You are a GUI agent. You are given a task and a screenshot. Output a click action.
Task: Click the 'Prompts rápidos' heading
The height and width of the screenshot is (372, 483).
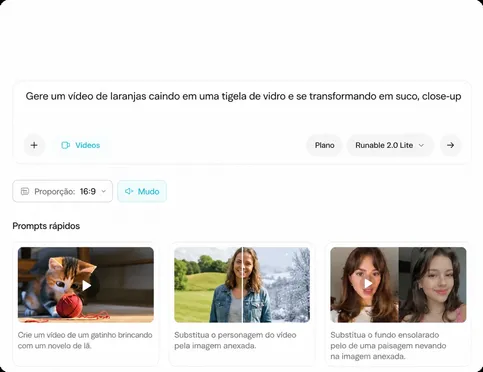(46, 226)
